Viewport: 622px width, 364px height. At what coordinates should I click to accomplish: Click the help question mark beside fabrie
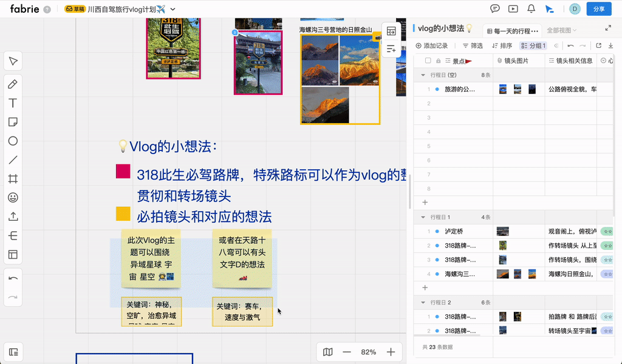[x=47, y=10]
